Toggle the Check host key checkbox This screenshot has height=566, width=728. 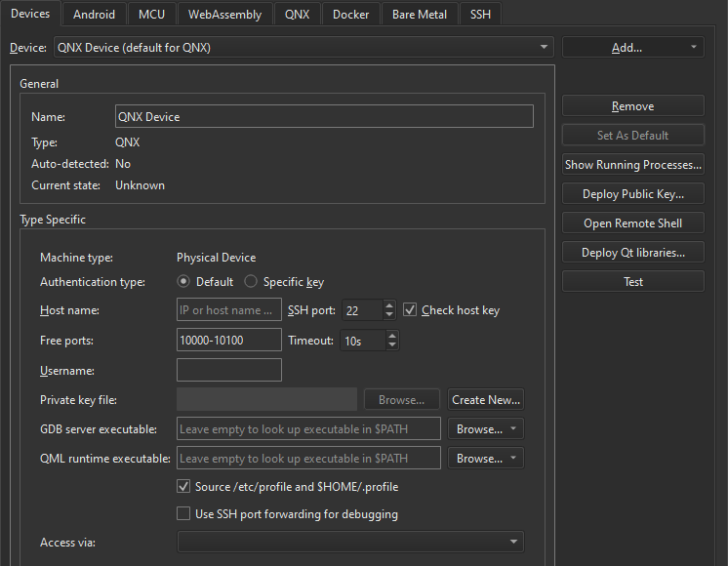click(410, 310)
